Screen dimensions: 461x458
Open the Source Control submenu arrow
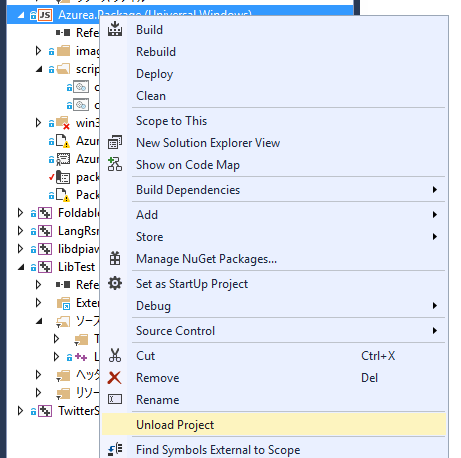(435, 331)
